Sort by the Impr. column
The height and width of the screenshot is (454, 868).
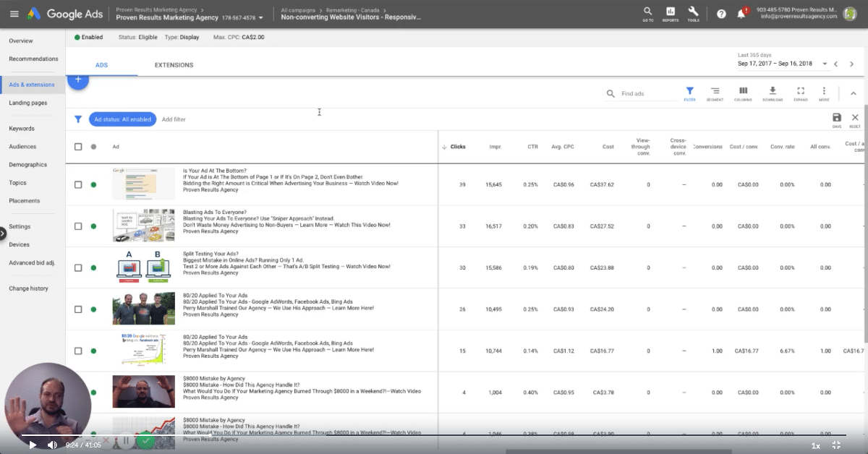click(x=495, y=147)
